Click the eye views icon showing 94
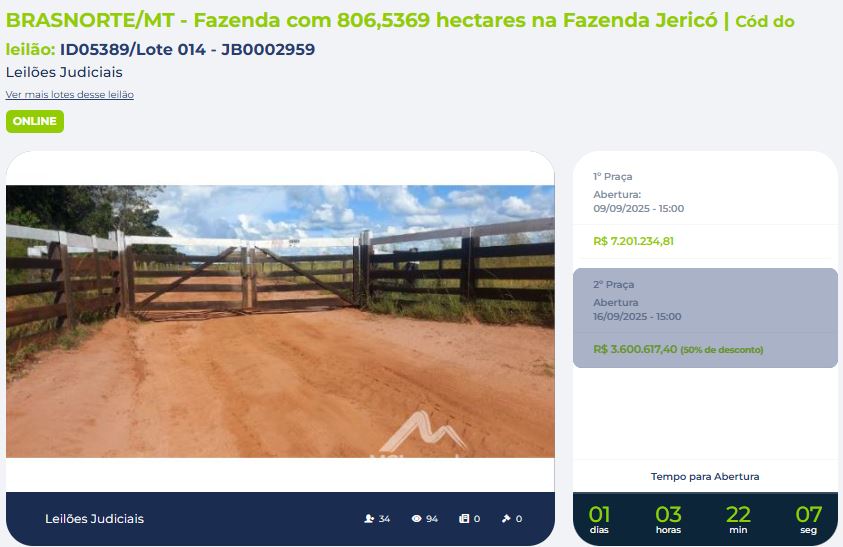Viewport: 843px width, 547px height. [417, 518]
